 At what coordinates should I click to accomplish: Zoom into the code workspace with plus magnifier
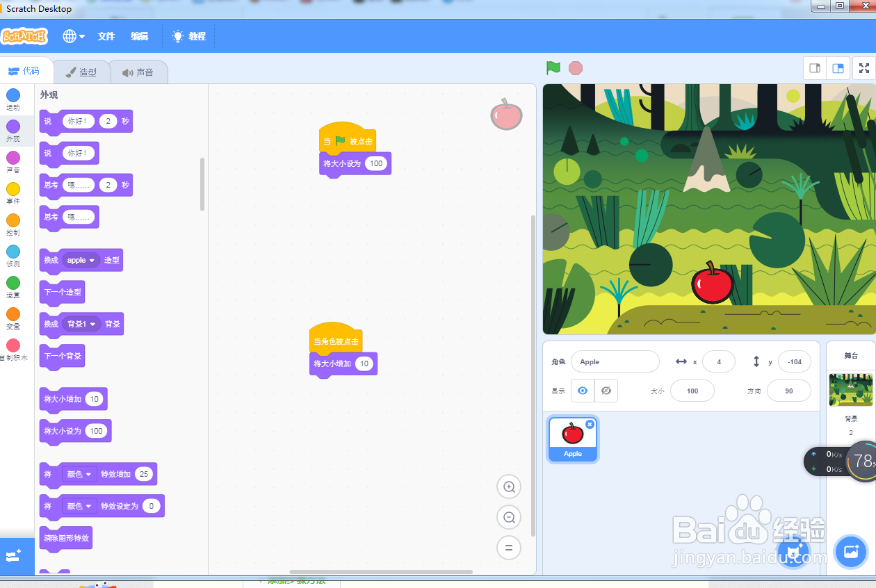508,487
